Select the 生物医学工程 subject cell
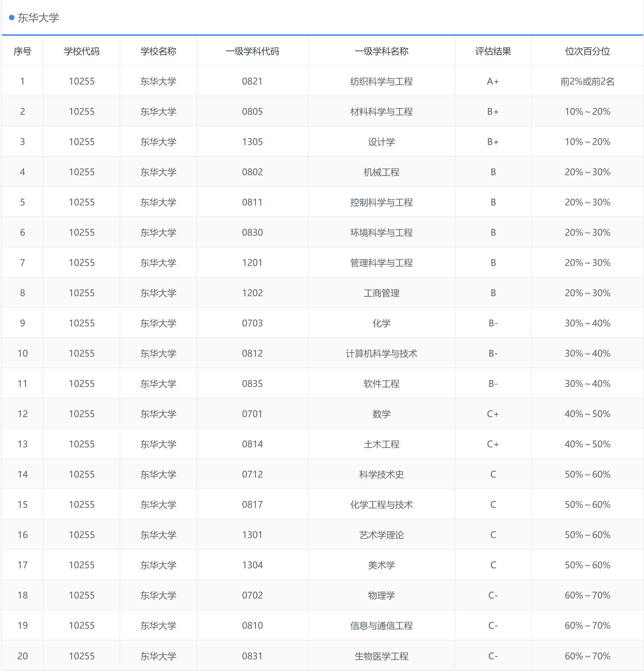 pyautogui.click(x=381, y=656)
